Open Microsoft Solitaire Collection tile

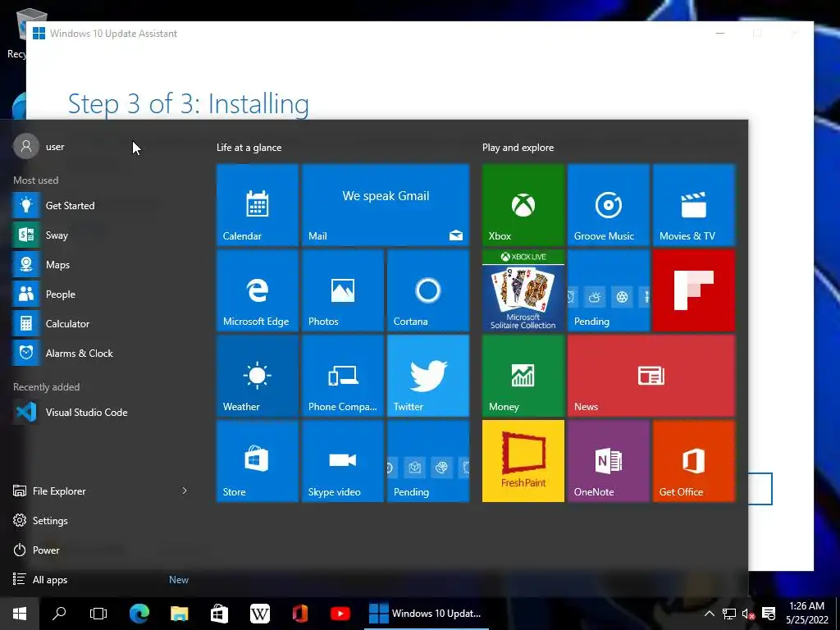point(523,290)
